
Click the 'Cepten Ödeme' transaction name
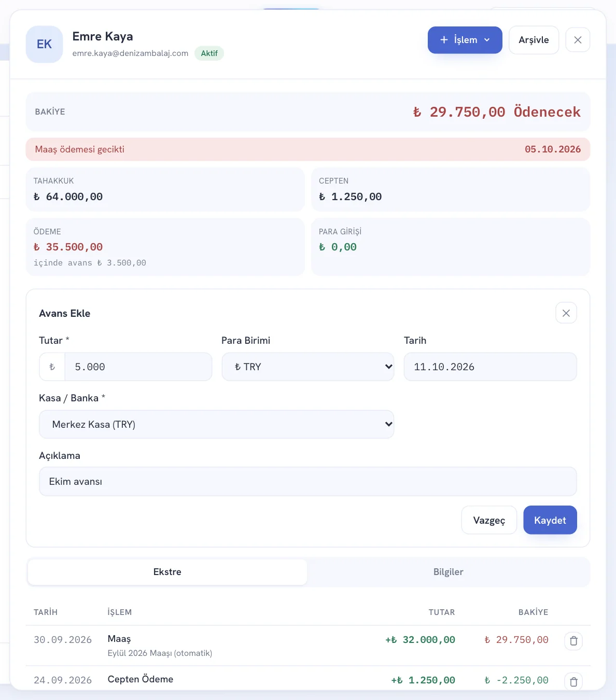[141, 679]
